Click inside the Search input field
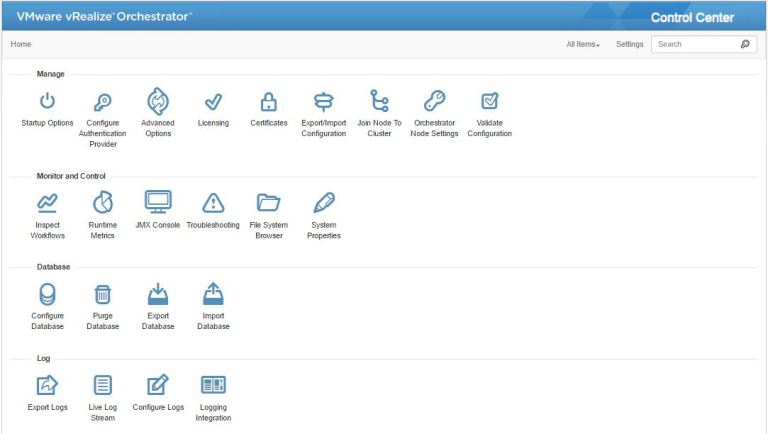This screenshot has width=768, height=434. pyautogui.click(x=694, y=45)
